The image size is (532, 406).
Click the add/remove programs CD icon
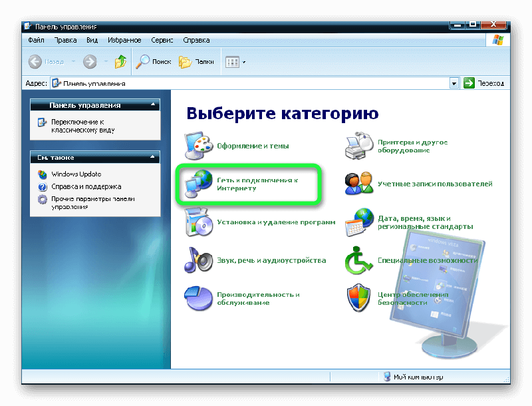point(199,222)
